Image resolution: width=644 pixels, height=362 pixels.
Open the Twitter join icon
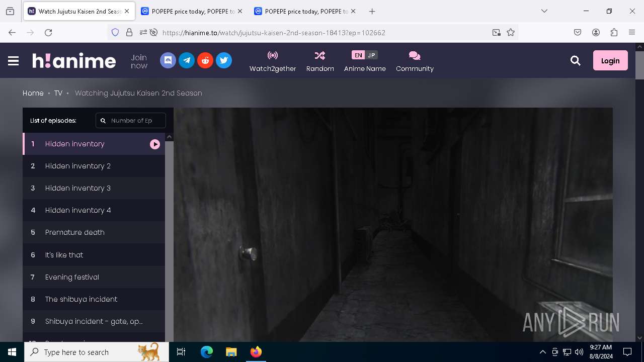(x=224, y=60)
